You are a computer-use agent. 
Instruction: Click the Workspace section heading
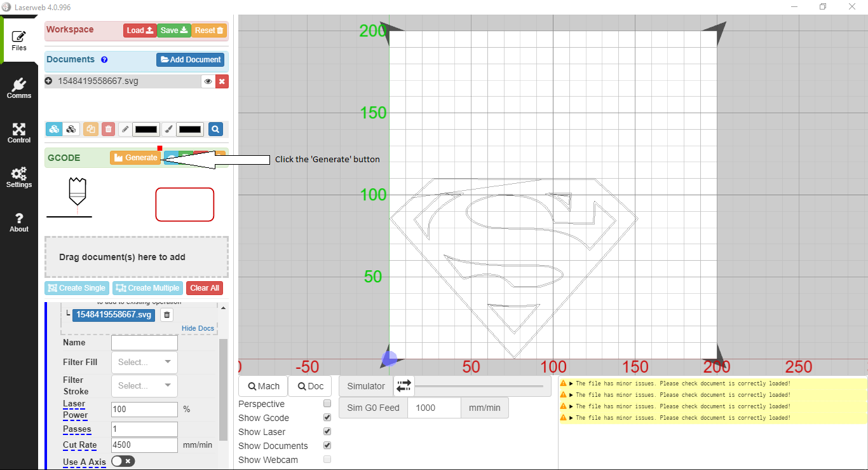tap(70, 30)
